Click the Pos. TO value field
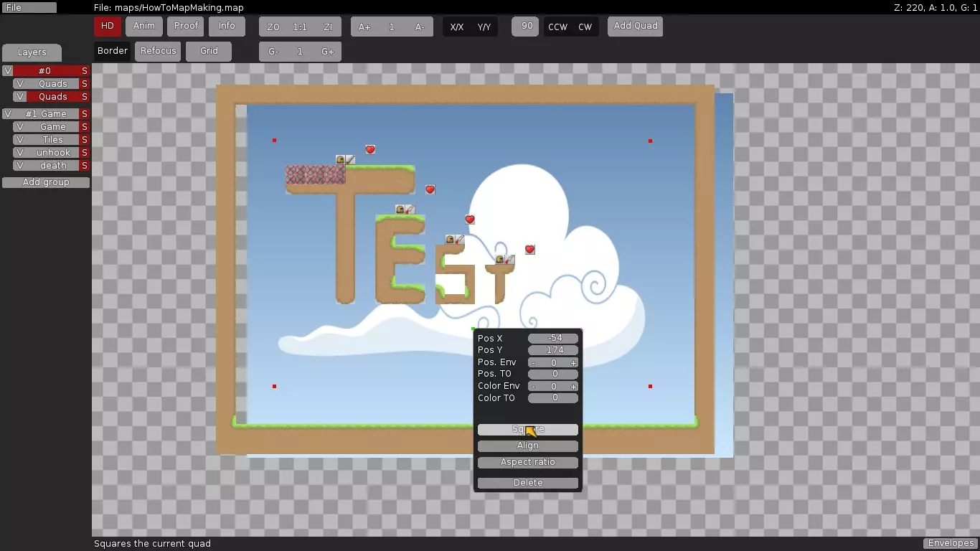Viewport: 980px width, 551px height. (x=553, y=374)
